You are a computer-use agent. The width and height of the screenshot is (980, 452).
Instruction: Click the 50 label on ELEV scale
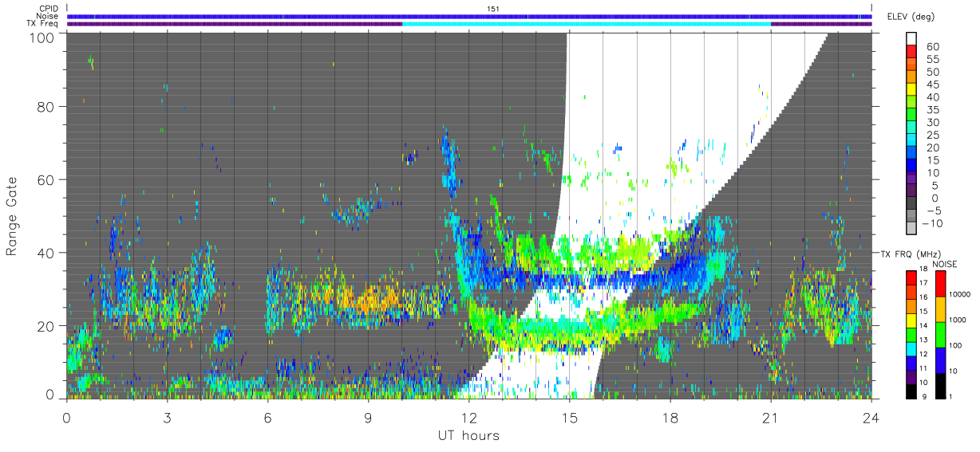coord(931,72)
